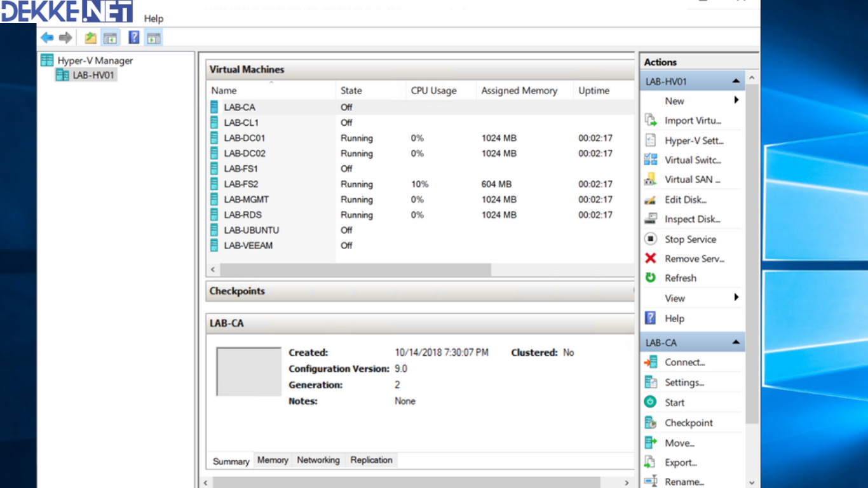Switch to the Memory tab
868x488 pixels.
click(273, 460)
